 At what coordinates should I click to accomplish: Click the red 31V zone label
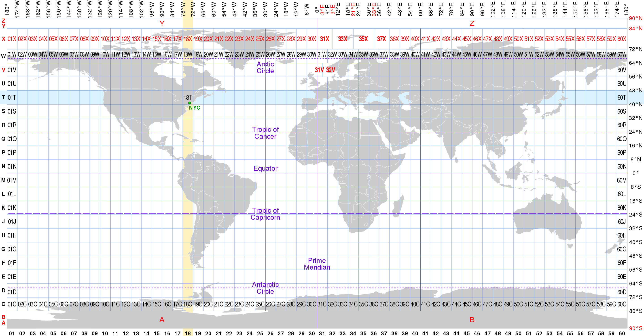tap(319, 70)
